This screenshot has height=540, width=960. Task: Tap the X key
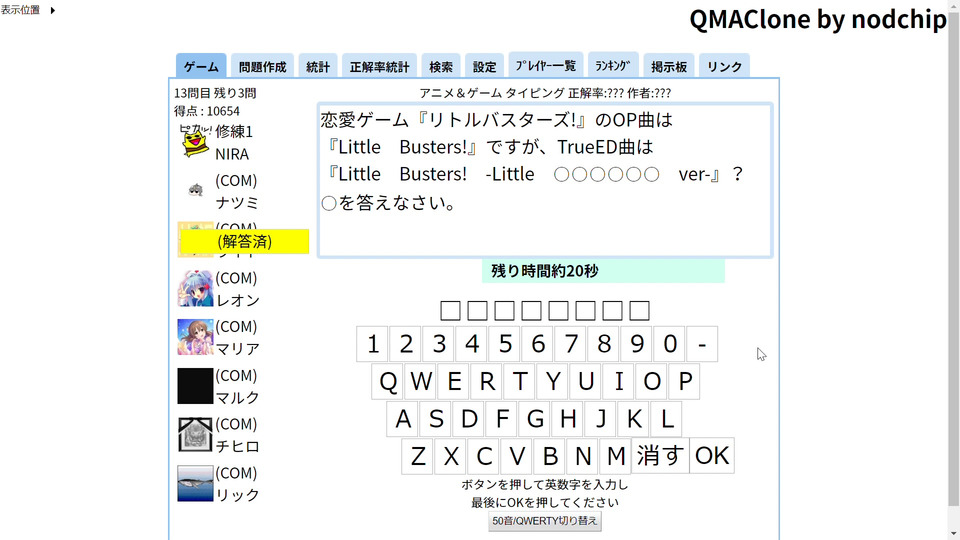coord(451,456)
